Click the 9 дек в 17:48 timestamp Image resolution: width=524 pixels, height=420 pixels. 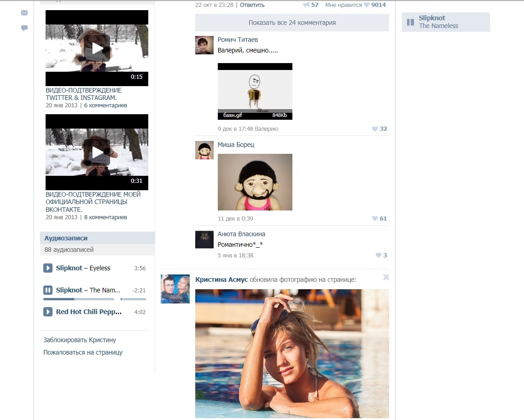pos(235,128)
